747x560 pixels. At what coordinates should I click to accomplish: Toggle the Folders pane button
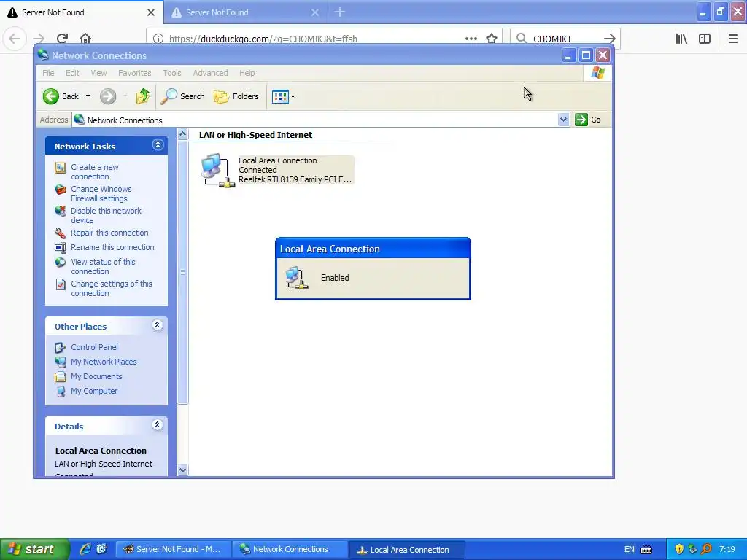pos(236,96)
